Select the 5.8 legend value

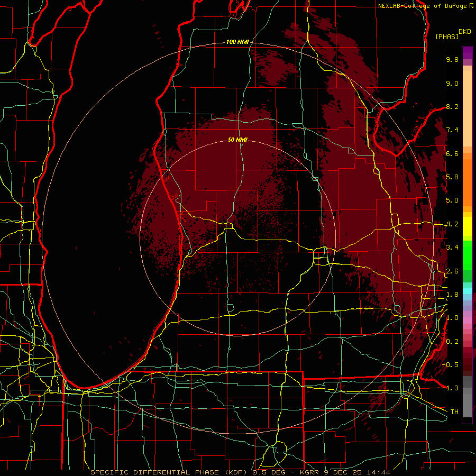(x=452, y=177)
